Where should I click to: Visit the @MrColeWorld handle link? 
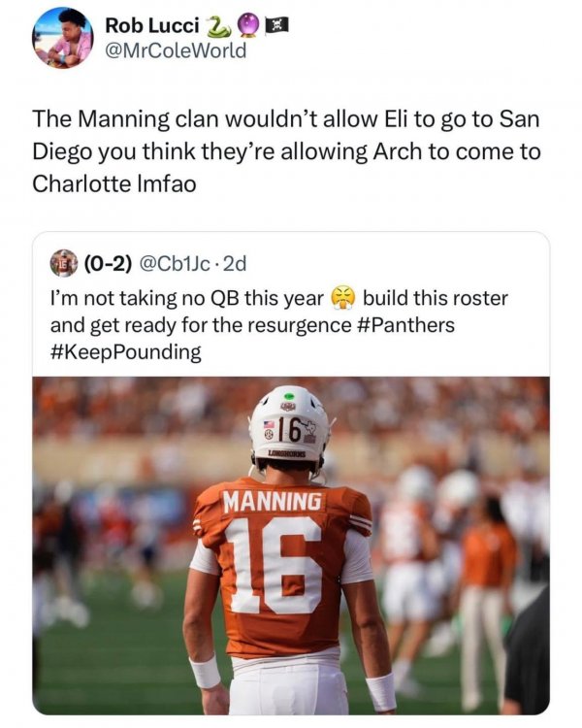point(175,49)
